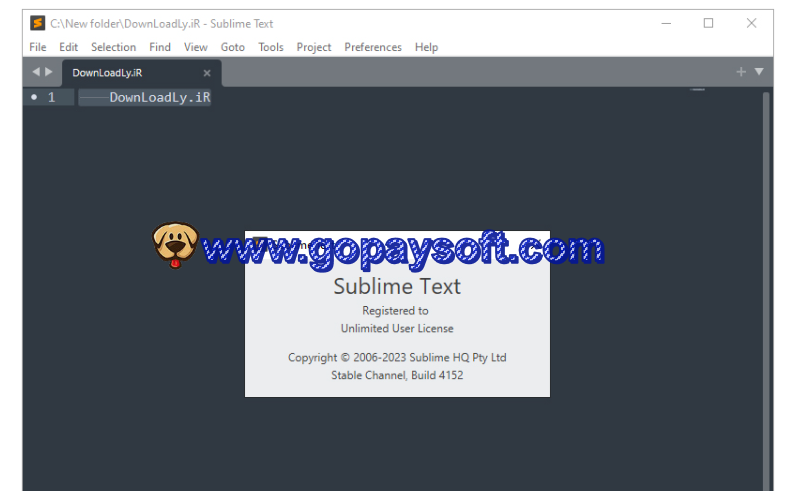Maximize the Sublime Text window
The image size is (805, 491).
pos(708,23)
